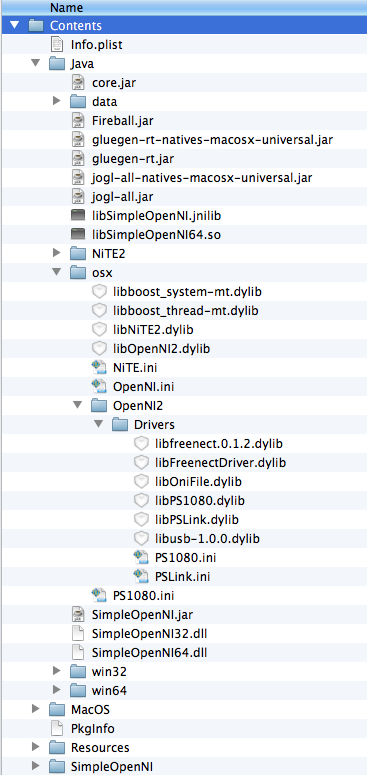Click the data folder icon
Viewport: 367px width, 775px height.
pos(78,102)
